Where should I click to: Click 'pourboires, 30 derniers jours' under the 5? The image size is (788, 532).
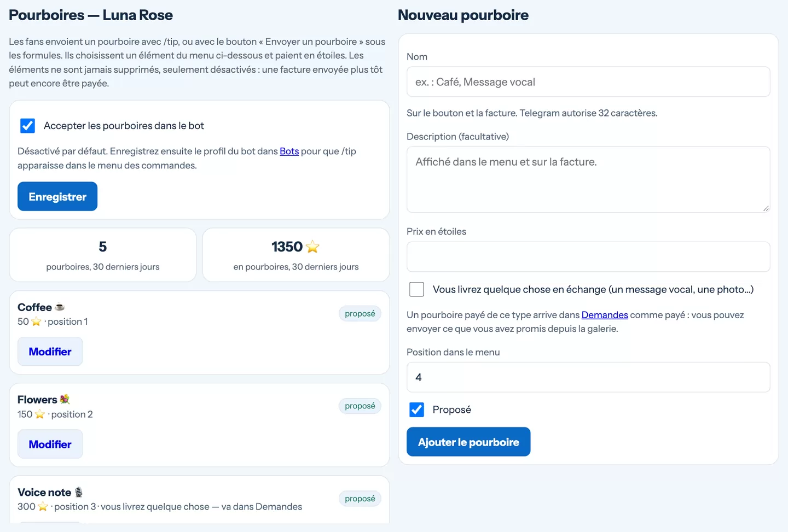(103, 267)
